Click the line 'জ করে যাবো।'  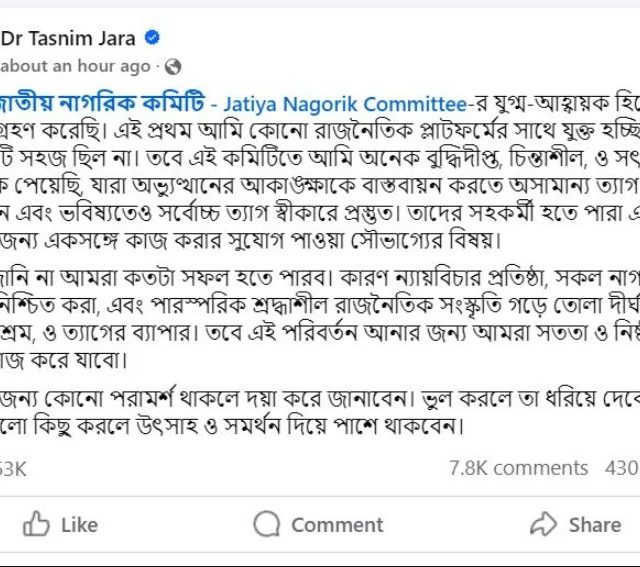(64, 360)
